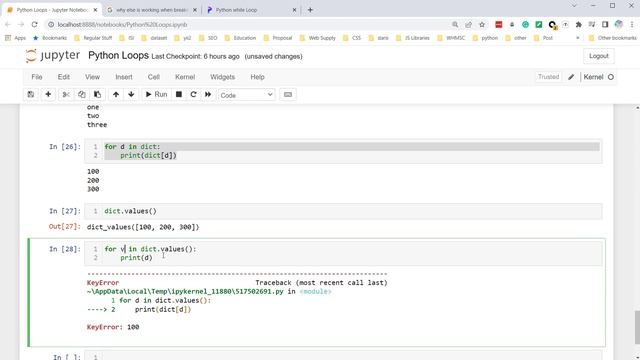The image size is (640, 360).
Task: Click the Trusted notebook indicator
Action: pos(548,77)
